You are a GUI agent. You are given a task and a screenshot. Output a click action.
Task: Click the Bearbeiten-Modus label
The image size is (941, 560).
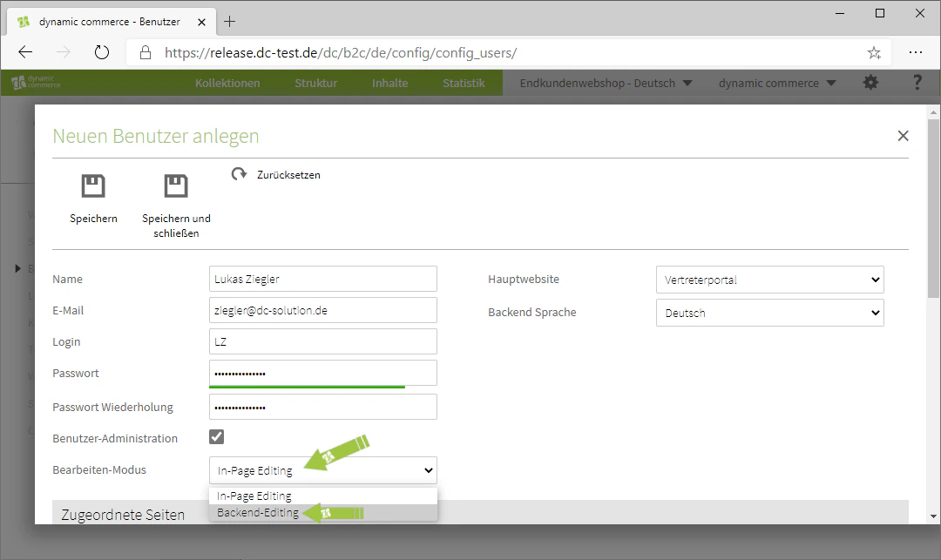point(99,469)
